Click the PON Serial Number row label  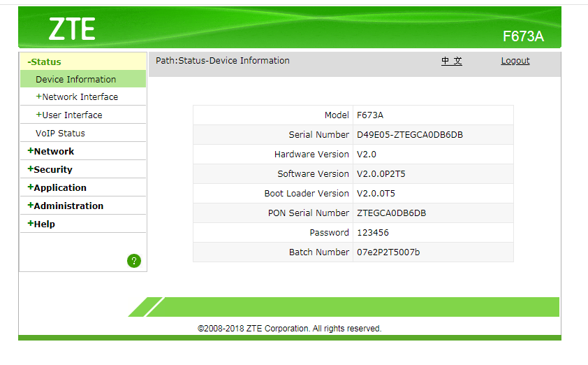pyautogui.click(x=308, y=213)
